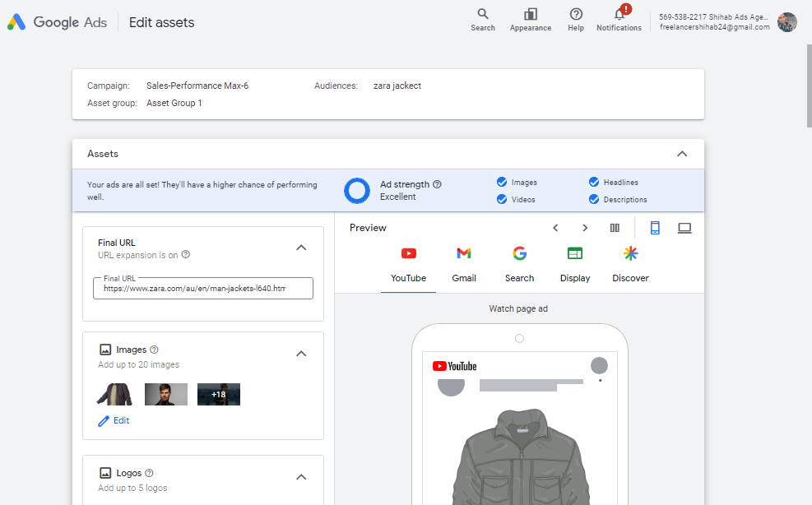Click the Headlines checkmark indicator
The width and height of the screenshot is (812, 505).
(594, 182)
